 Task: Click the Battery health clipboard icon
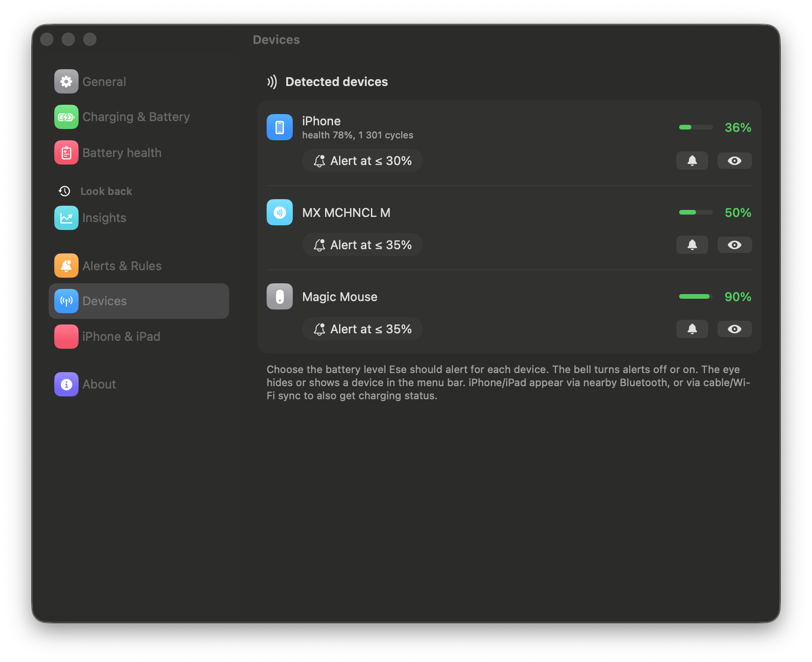point(66,152)
